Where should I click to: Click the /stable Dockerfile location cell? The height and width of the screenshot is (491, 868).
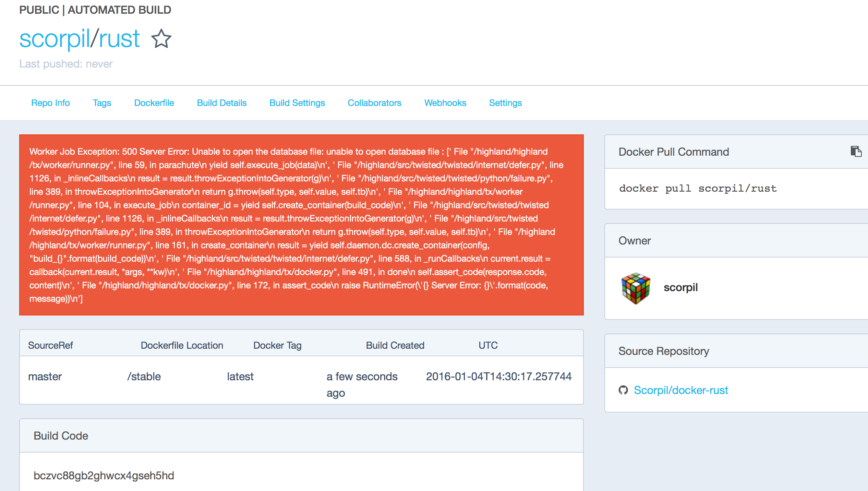pos(144,376)
